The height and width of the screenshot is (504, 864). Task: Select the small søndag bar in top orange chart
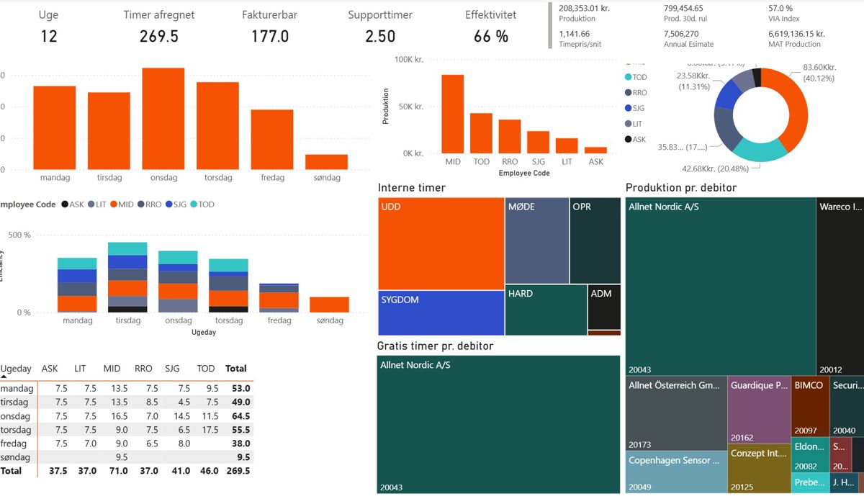point(326,162)
